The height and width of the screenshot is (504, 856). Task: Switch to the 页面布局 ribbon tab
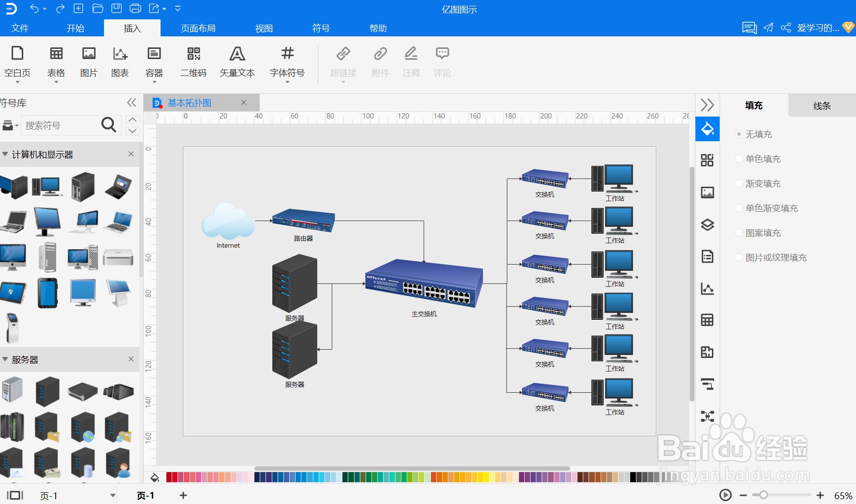(198, 28)
